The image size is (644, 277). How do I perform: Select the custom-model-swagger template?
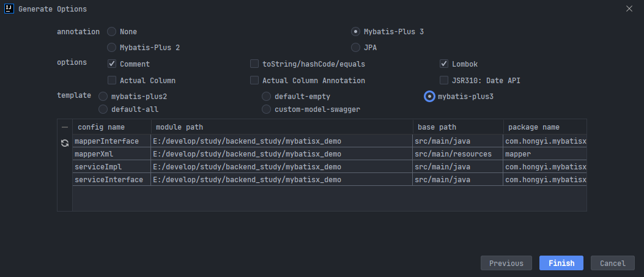(267, 109)
